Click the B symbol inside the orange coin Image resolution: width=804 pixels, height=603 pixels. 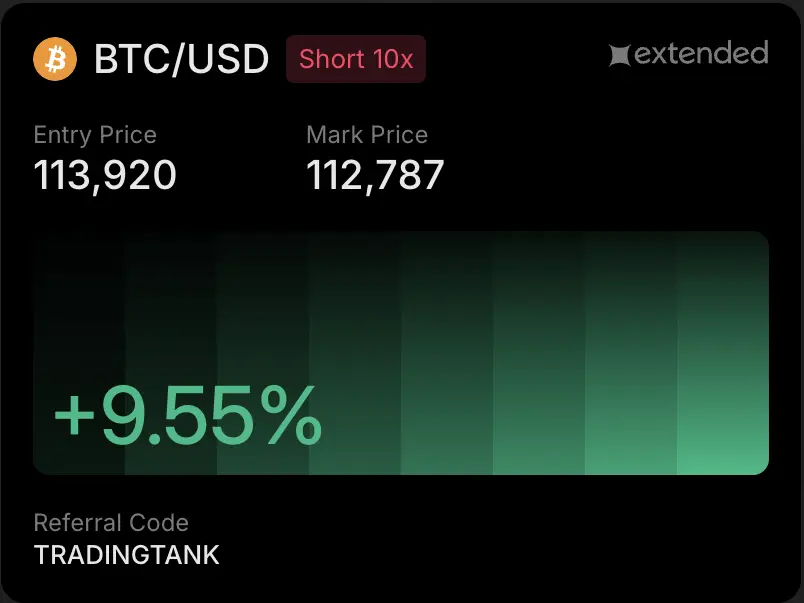point(56,59)
